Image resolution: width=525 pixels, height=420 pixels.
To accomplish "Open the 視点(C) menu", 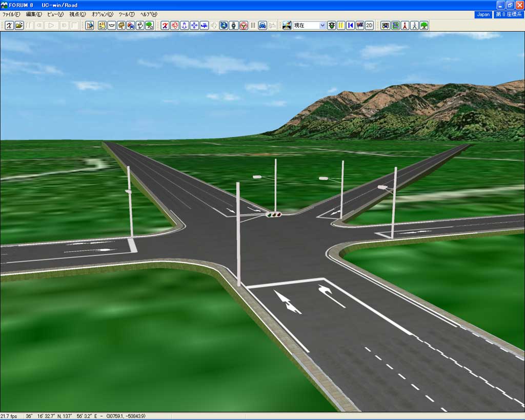I will coord(77,14).
